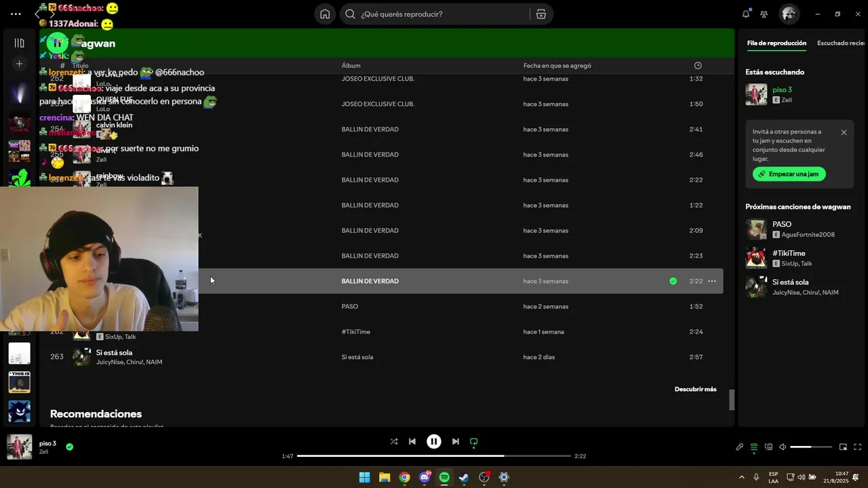Click the search magnifier icon
868x488 pixels.
[x=350, y=14]
